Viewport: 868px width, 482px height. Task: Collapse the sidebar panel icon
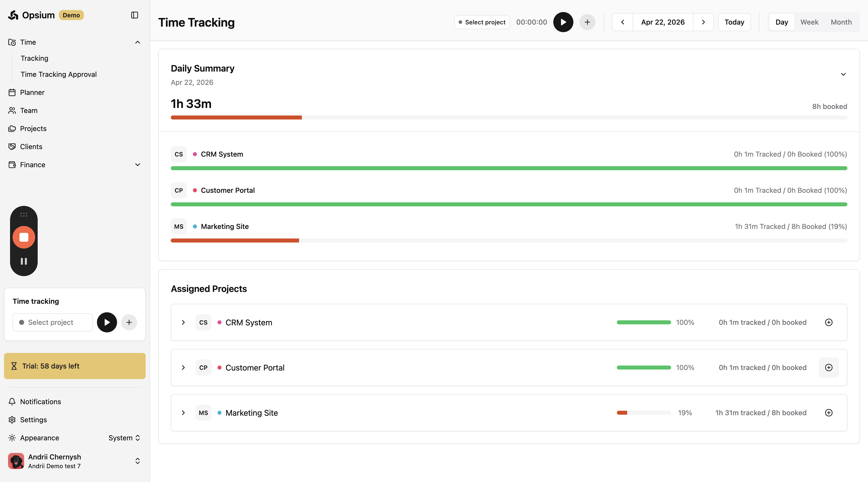(134, 15)
